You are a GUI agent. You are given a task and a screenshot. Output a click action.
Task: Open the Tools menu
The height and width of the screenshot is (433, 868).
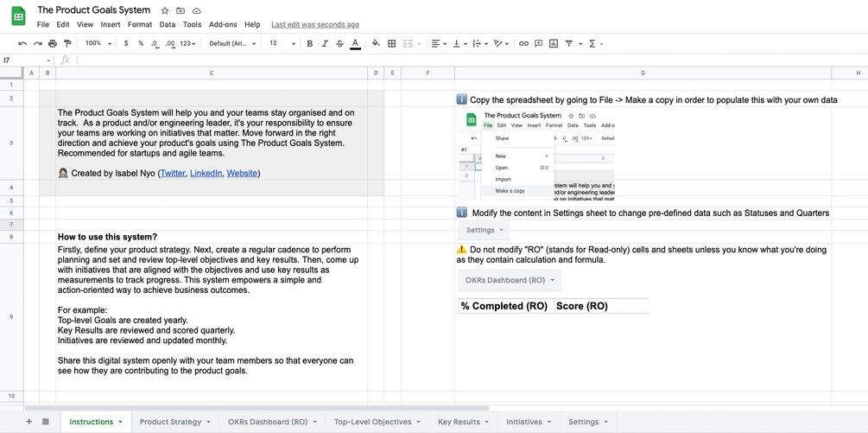point(192,24)
